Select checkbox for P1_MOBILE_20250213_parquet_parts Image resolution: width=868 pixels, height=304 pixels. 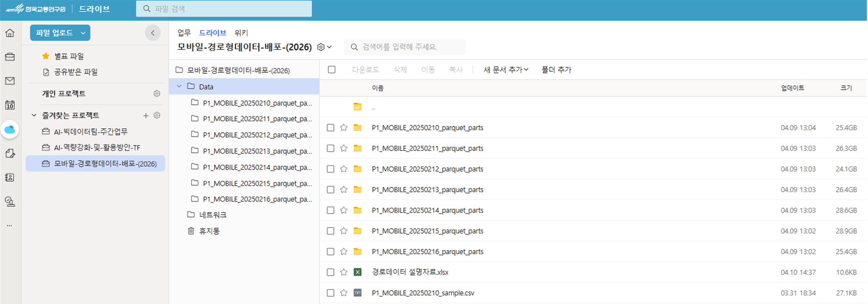[331, 189]
